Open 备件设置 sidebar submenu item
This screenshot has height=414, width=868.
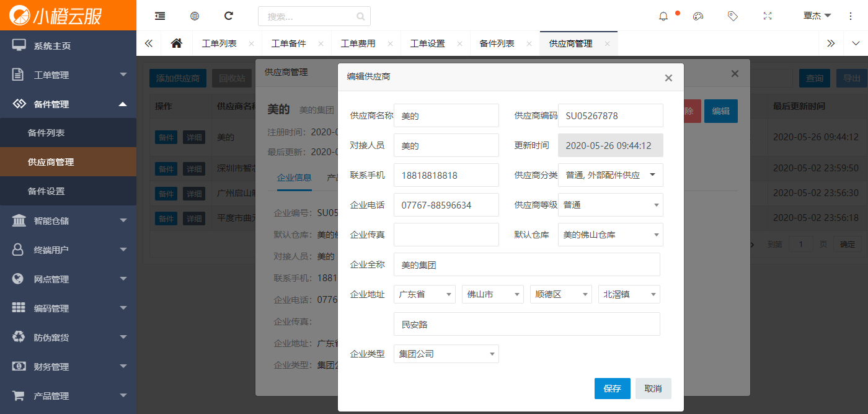(68, 191)
